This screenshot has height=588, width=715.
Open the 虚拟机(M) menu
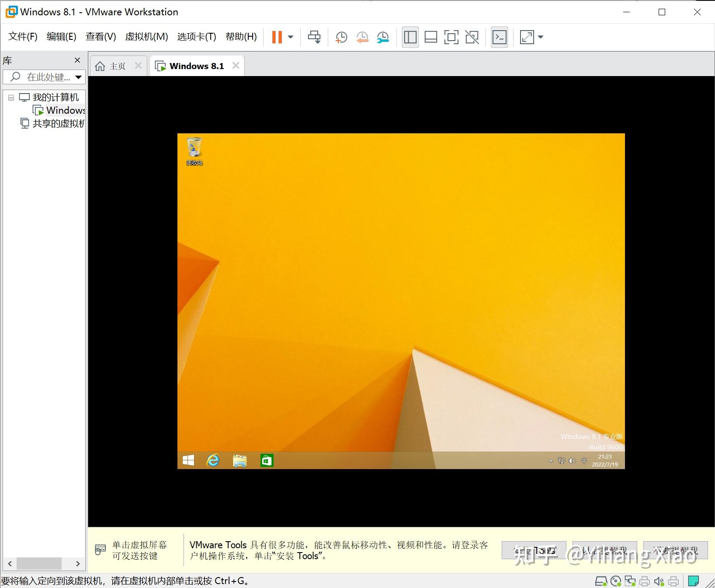pos(146,37)
